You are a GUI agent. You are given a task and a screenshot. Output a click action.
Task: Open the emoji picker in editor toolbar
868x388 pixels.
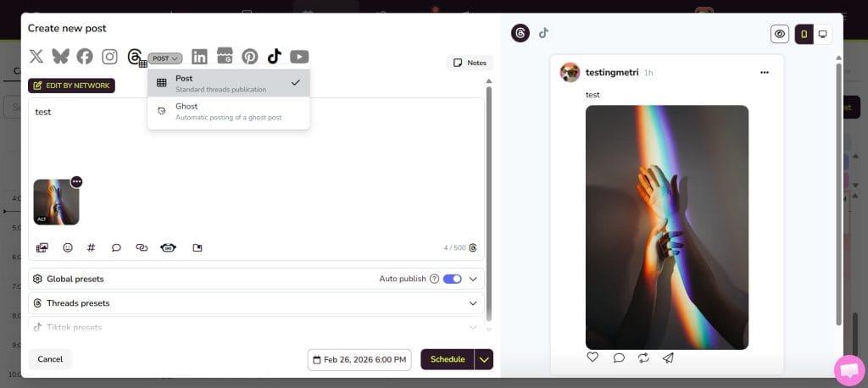[68, 248]
